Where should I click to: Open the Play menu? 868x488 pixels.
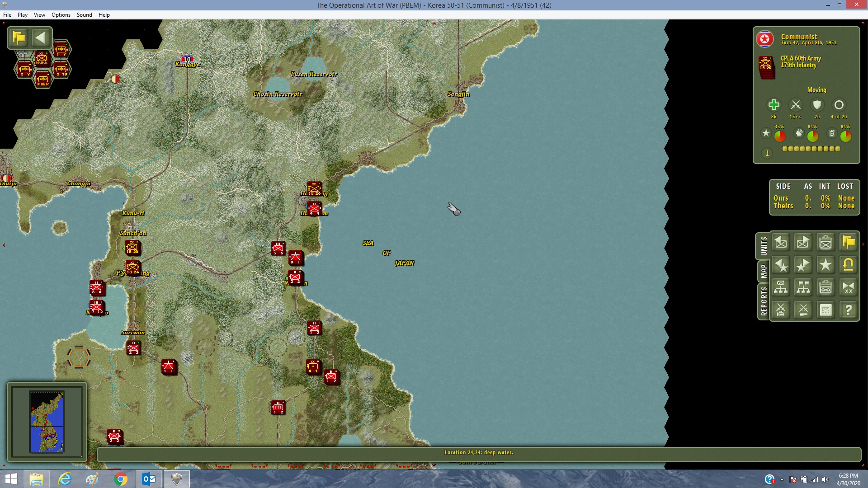click(23, 15)
